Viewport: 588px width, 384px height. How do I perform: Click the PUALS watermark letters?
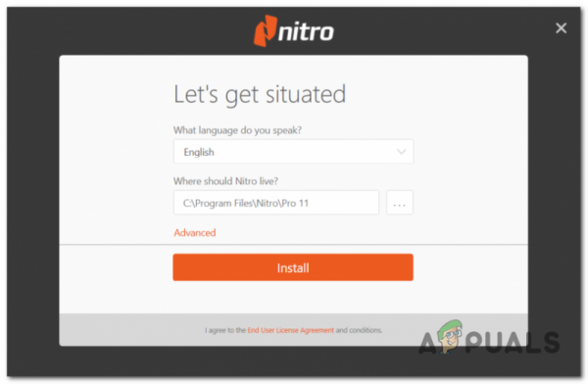(x=513, y=342)
